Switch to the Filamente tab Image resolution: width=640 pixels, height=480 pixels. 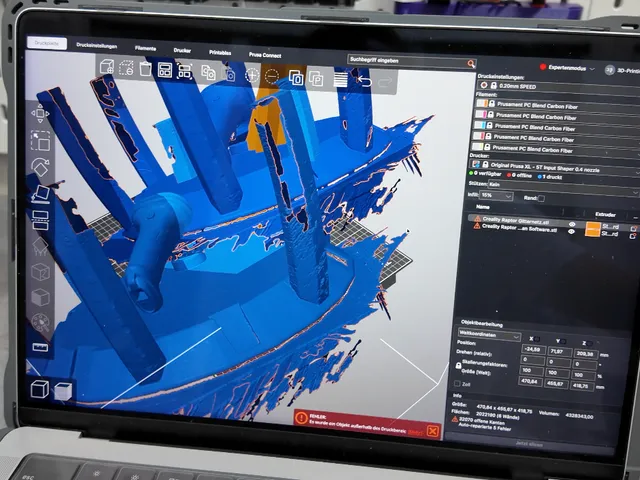[145, 48]
